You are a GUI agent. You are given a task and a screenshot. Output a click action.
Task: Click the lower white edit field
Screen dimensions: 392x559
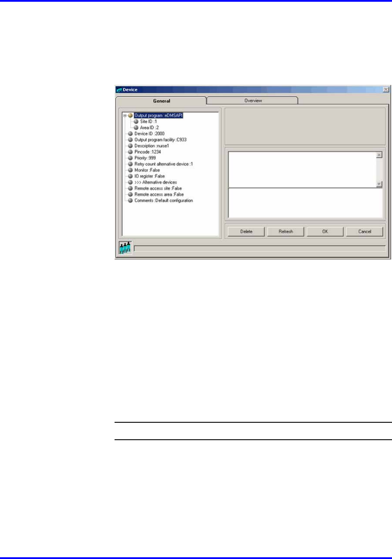(305, 203)
